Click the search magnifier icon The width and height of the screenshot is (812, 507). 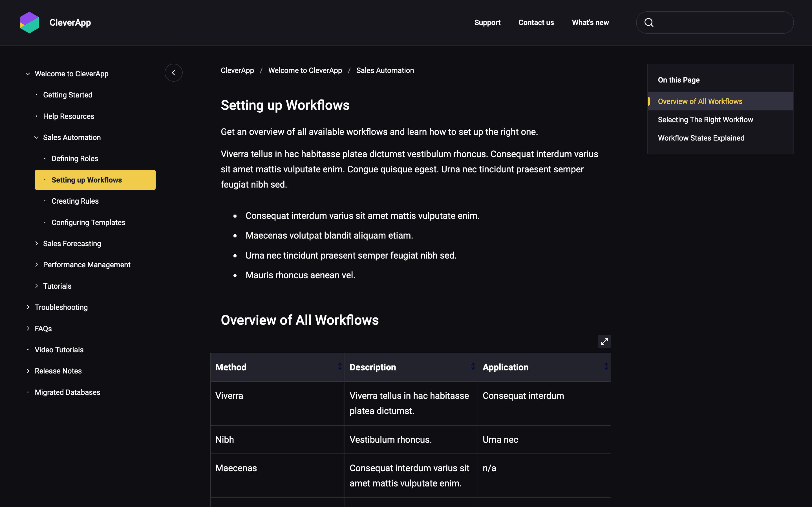(x=648, y=23)
